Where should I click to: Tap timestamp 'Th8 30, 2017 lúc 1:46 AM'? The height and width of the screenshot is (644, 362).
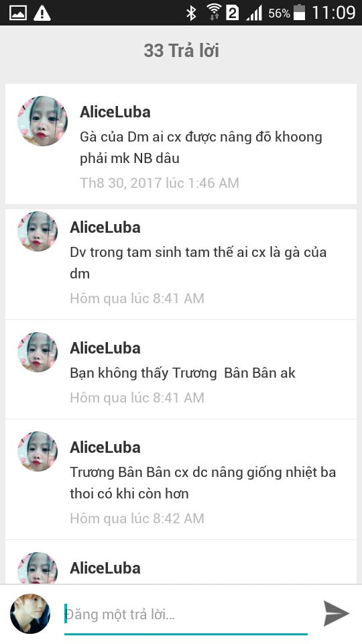(x=160, y=182)
